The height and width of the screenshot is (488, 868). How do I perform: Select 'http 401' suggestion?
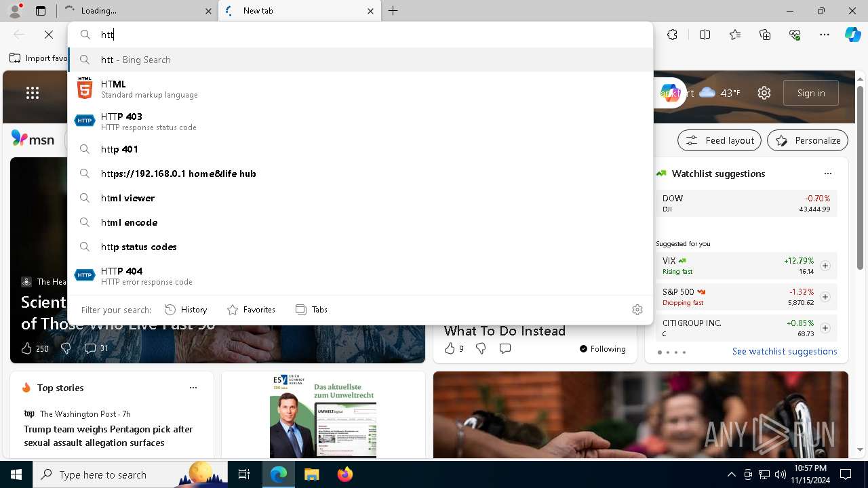point(360,149)
